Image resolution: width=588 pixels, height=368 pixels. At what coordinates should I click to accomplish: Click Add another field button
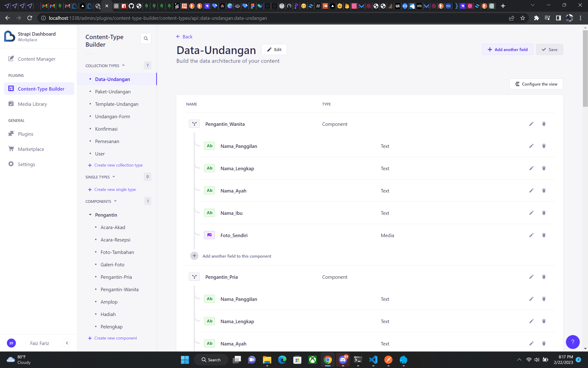point(508,49)
